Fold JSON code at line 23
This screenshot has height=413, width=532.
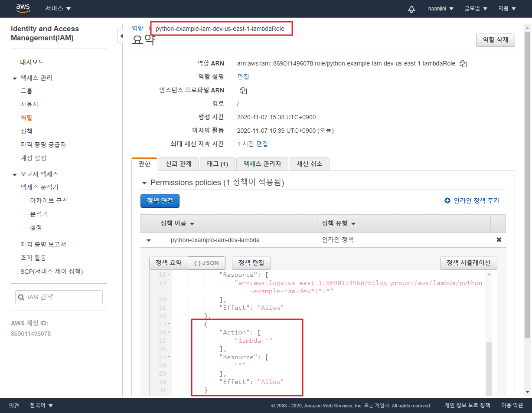pos(169,324)
